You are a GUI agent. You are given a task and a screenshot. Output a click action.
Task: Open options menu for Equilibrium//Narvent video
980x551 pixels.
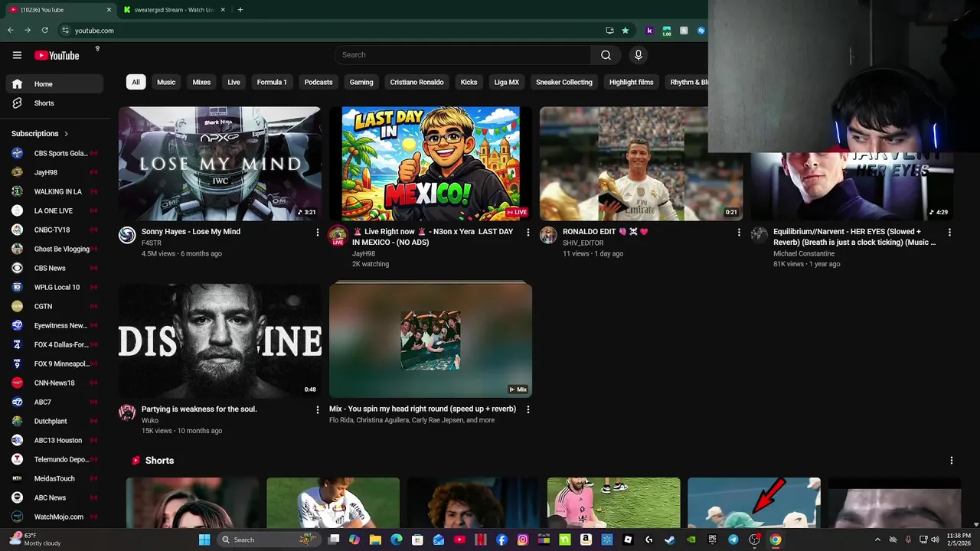tap(949, 232)
